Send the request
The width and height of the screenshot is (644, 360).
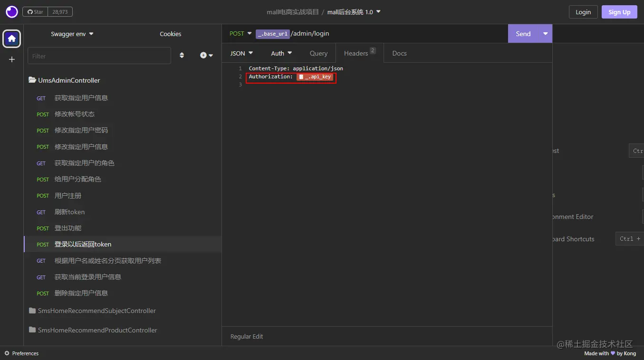[x=523, y=34]
